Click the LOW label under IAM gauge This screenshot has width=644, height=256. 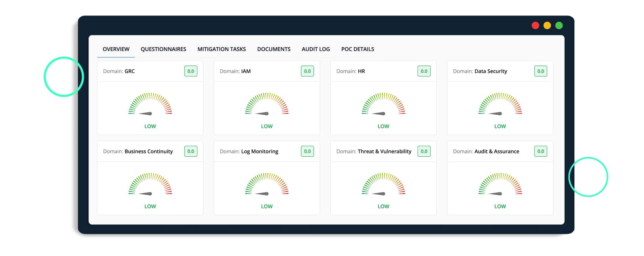(267, 126)
